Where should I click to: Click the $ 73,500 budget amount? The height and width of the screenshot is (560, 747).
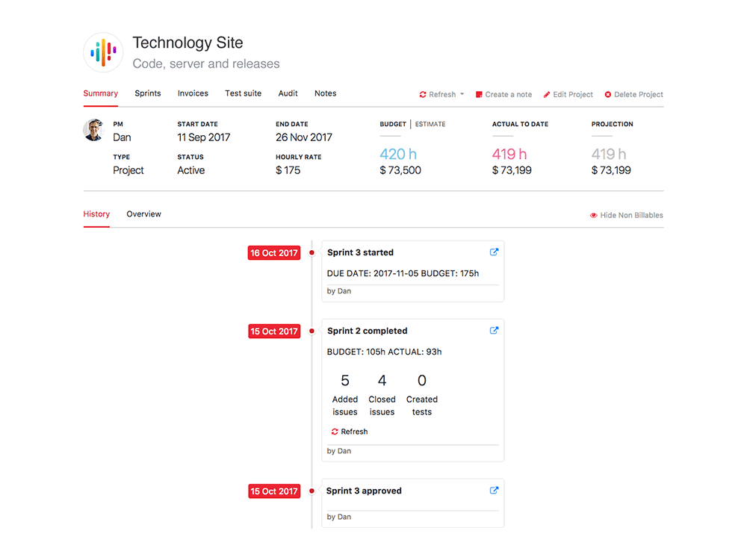[400, 170]
